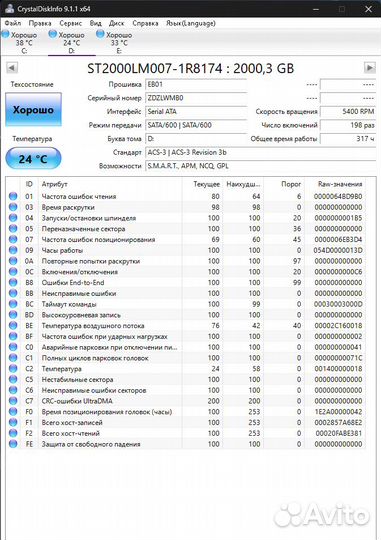
Task: Click status icon for C1 head parking cycles
Action: click(x=13, y=358)
